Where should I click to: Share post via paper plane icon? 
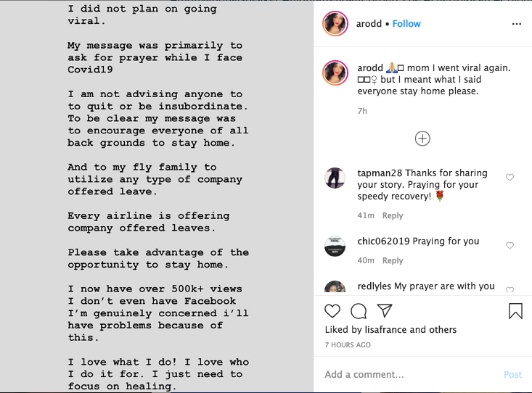385,310
